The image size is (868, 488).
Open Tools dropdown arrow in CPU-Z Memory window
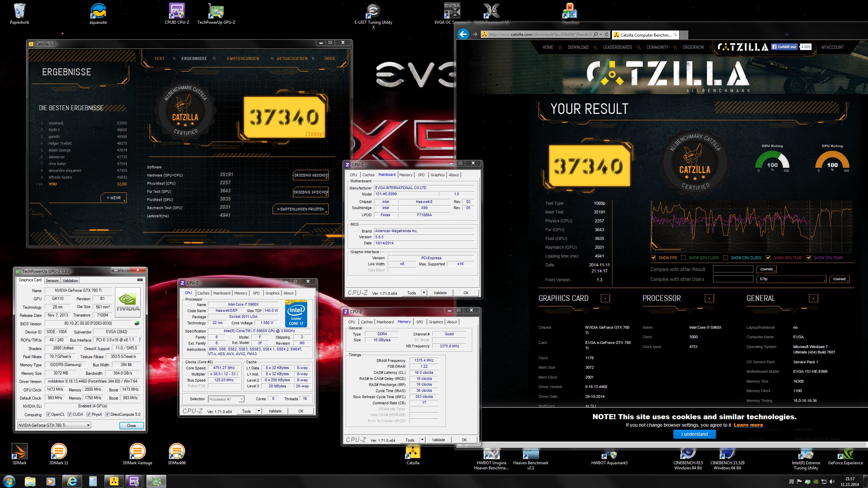[x=422, y=440]
